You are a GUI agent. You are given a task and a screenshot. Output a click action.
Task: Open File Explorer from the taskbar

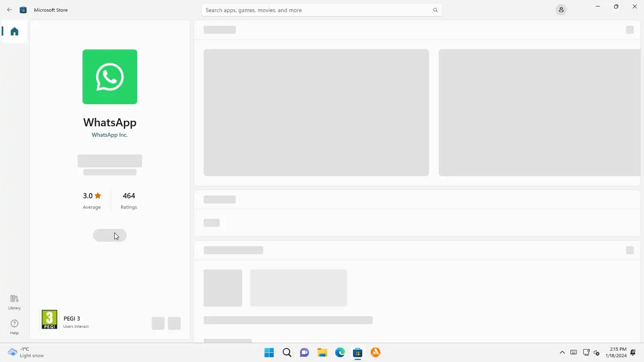click(x=322, y=353)
